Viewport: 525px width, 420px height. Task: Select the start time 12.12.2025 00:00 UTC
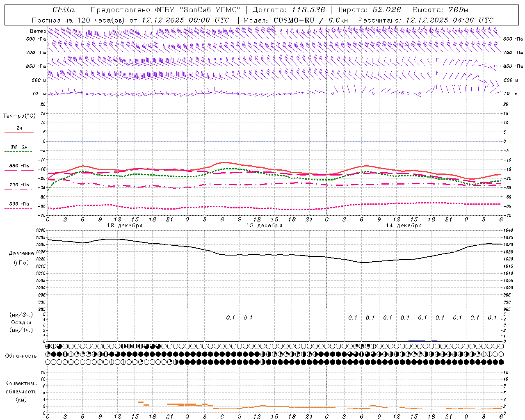185,20
